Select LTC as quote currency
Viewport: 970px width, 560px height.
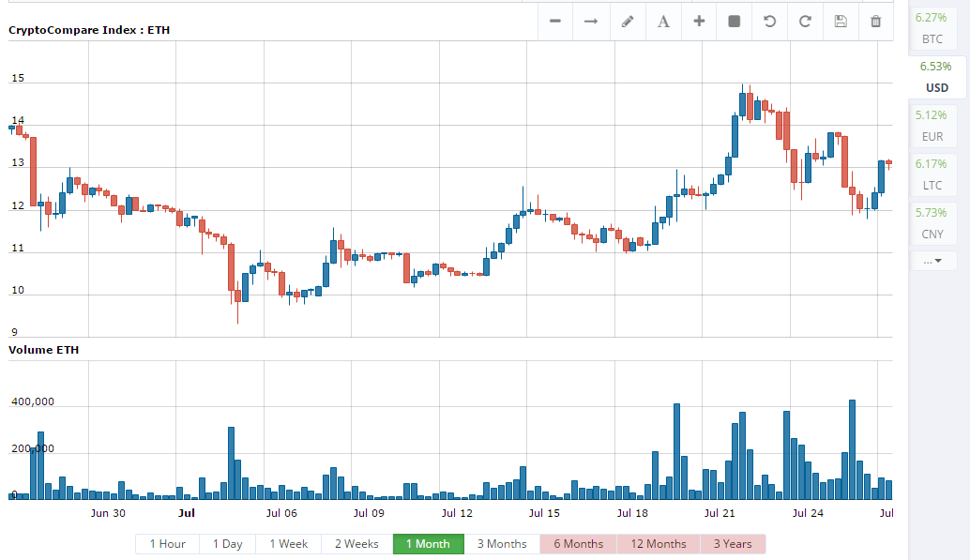(932, 174)
